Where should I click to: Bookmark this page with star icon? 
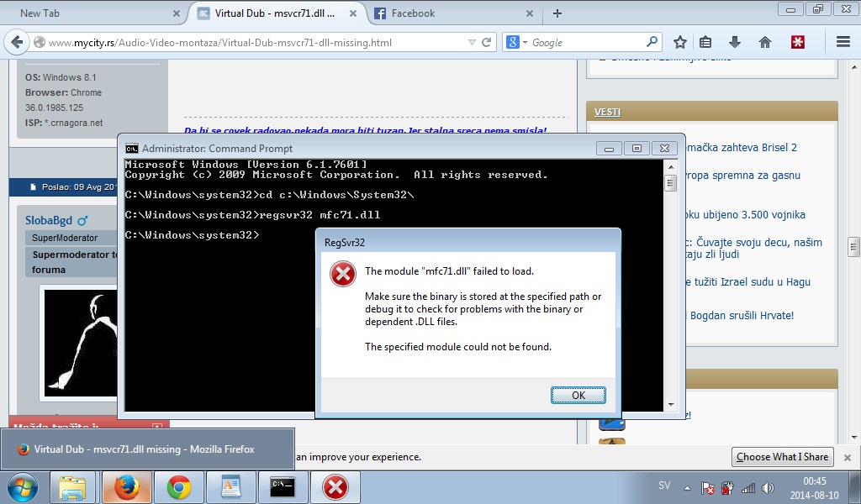[x=679, y=42]
